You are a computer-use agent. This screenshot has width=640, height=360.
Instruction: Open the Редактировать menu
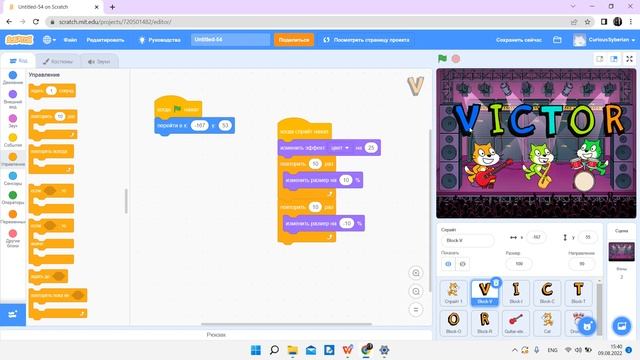(x=105, y=40)
